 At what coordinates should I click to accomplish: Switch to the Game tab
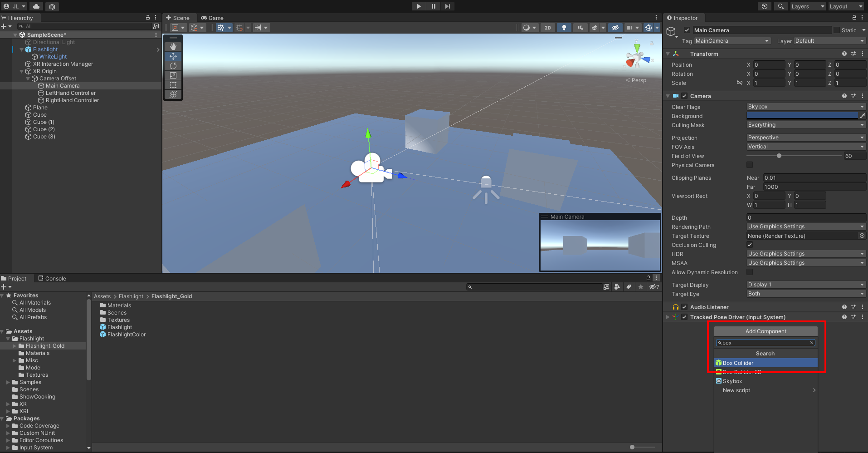[212, 18]
